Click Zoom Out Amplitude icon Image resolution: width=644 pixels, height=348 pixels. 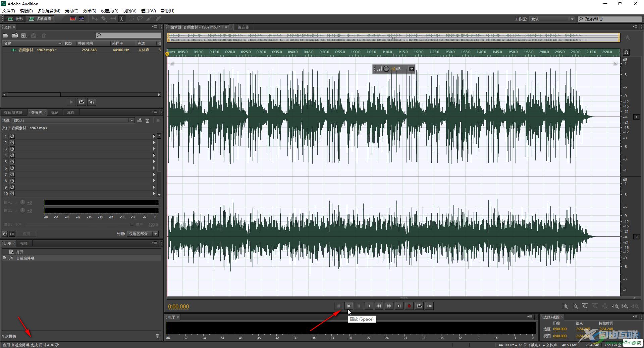click(x=575, y=306)
